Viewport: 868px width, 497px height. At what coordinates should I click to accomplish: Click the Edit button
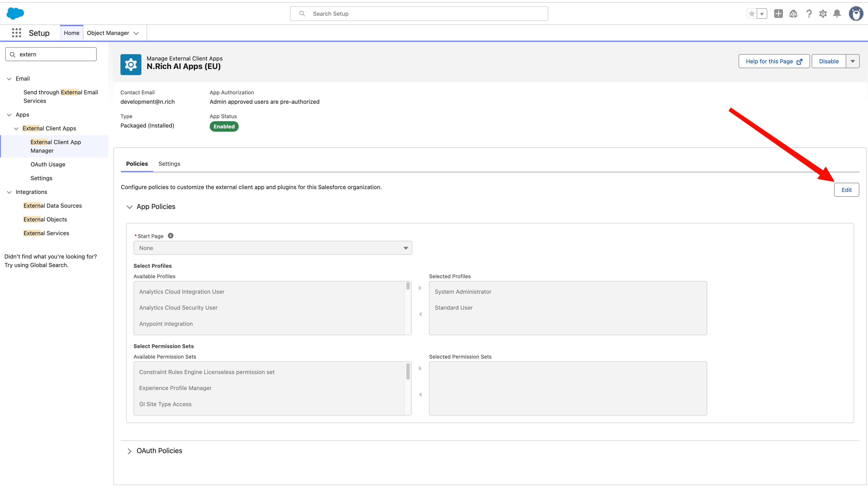(847, 190)
